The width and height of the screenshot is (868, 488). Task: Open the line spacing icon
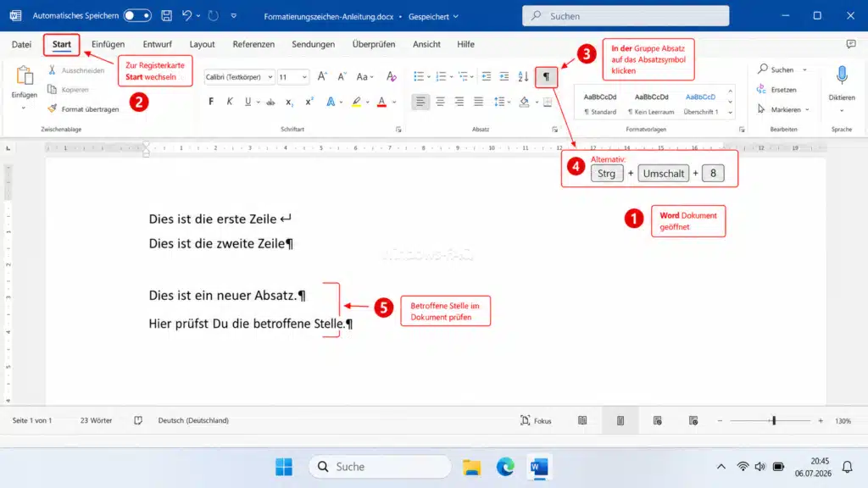pyautogui.click(x=499, y=102)
